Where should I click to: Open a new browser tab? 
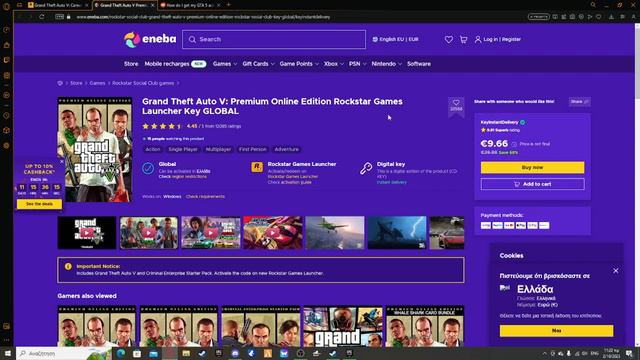coord(229,5)
